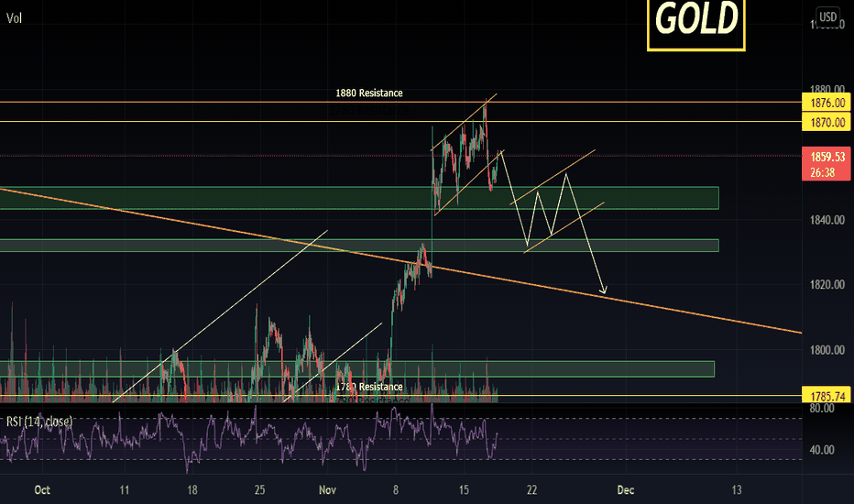Click the 26:38 countdown timer label

pos(823,172)
